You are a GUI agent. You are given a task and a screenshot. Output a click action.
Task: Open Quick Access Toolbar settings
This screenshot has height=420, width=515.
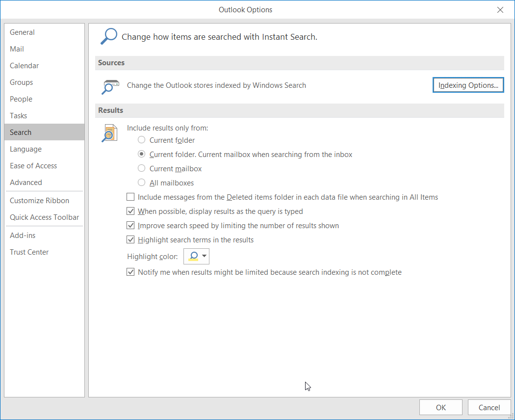[x=44, y=217]
